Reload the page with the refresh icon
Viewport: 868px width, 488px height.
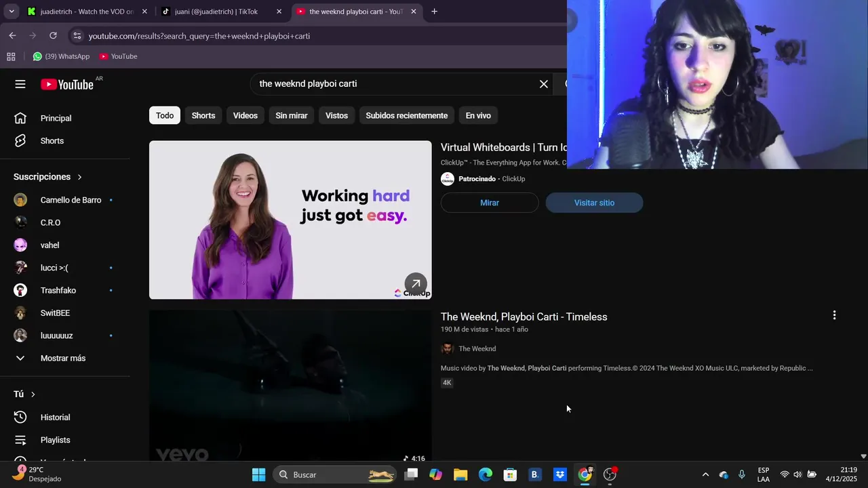click(53, 35)
